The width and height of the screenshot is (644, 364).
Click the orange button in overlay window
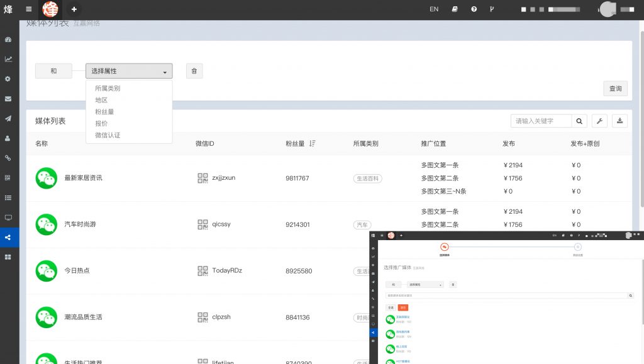[403, 307]
